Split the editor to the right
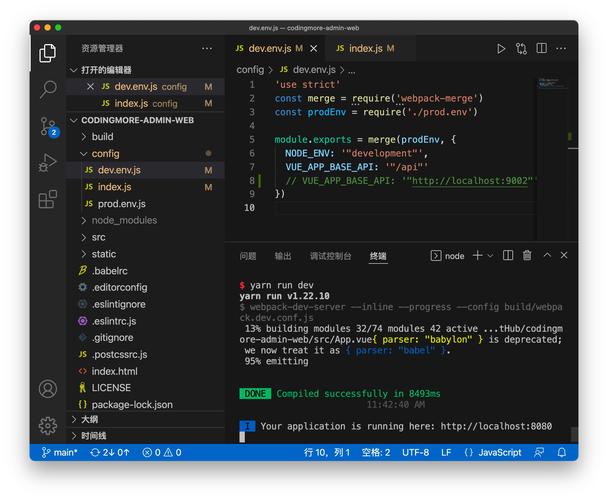The image size is (608, 500). (x=542, y=48)
